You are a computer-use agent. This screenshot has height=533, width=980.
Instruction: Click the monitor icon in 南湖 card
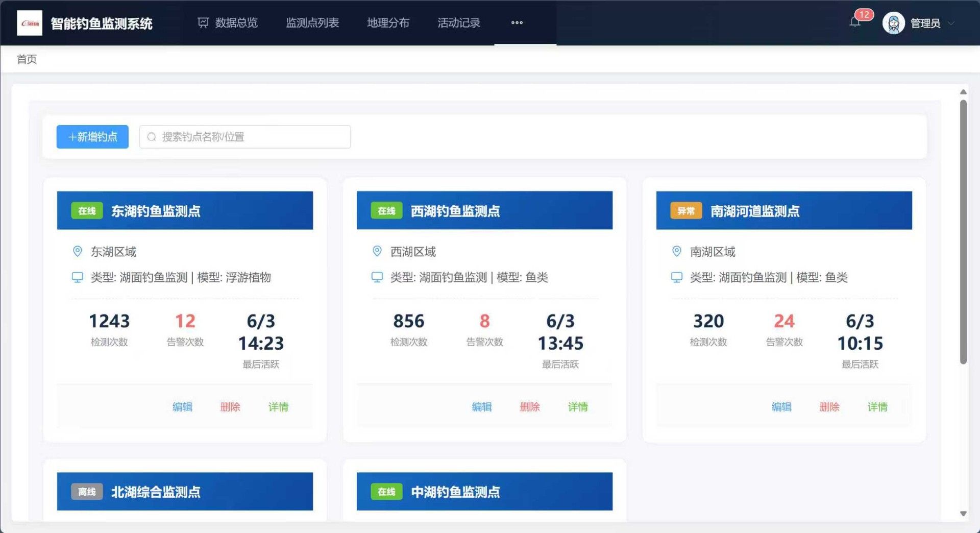pos(676,277)
